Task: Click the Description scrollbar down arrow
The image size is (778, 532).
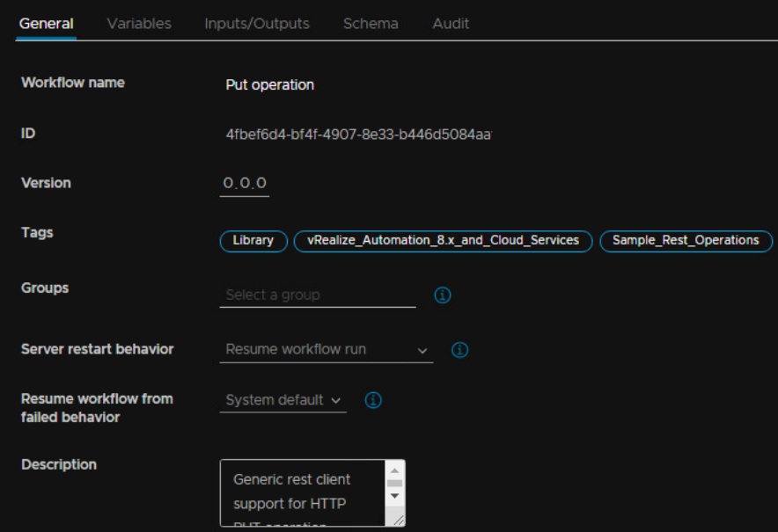Action: 394,496
